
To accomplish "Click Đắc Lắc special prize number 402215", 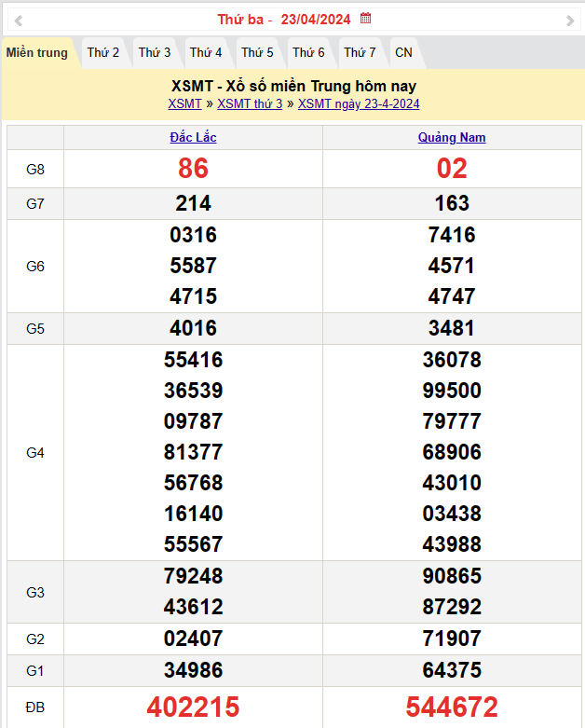I will [193, 707].
